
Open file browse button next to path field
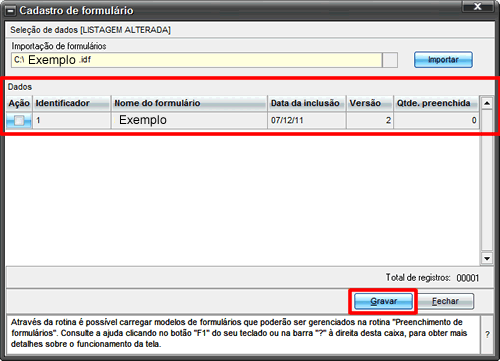pyautogui.click(x=390, y=60)
